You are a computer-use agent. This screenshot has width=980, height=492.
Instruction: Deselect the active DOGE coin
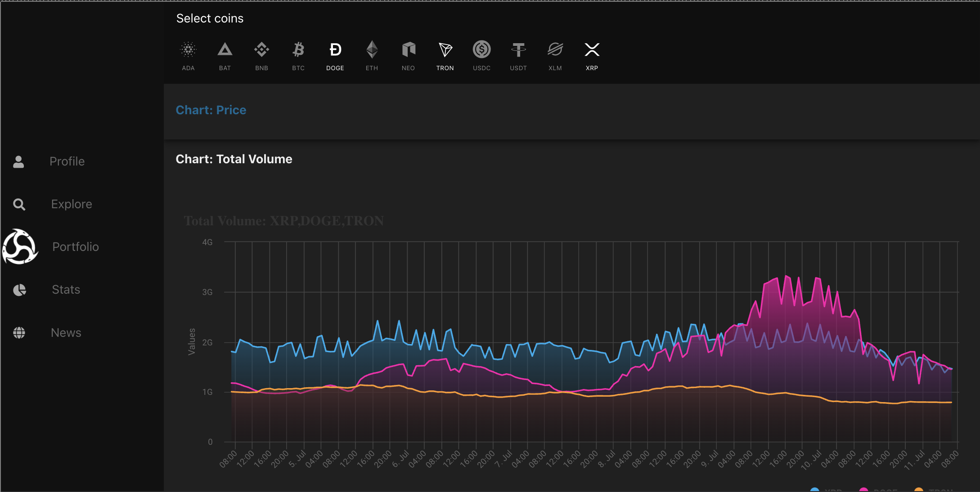[x=335, y=49]
